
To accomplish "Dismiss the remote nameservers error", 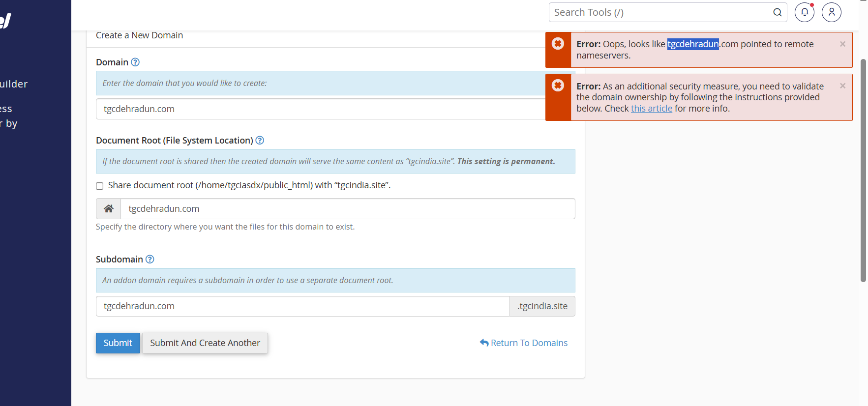I will (x=842, y=44).
